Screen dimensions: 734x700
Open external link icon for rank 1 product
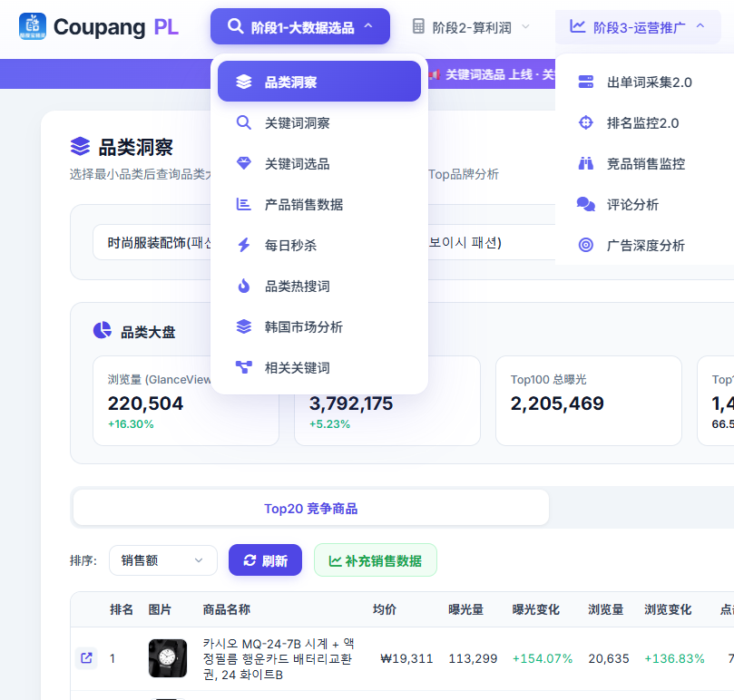[x=86, y=658]
